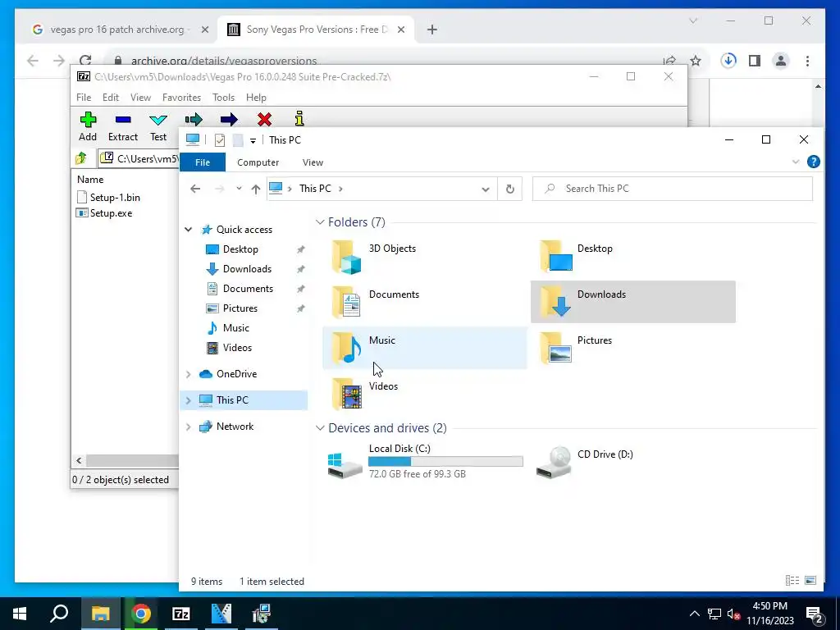Switch to the Computer ribbon tab

pyautogui.click(x=258, y=162)
